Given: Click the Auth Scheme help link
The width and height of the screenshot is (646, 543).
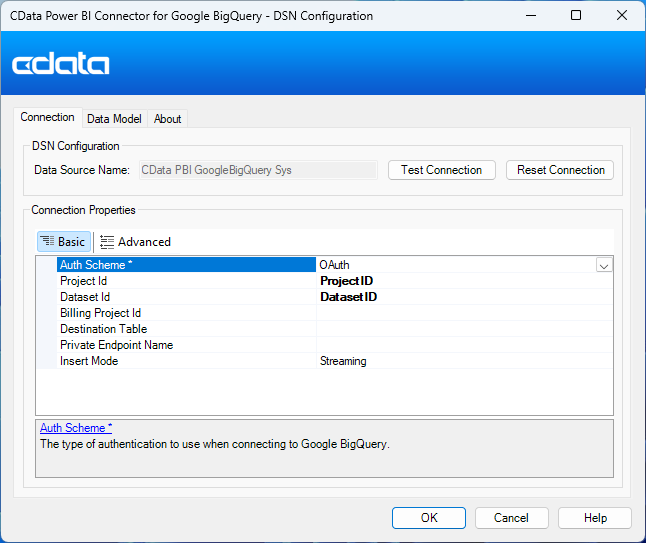Looking at the screenshot, I should 76,428.
